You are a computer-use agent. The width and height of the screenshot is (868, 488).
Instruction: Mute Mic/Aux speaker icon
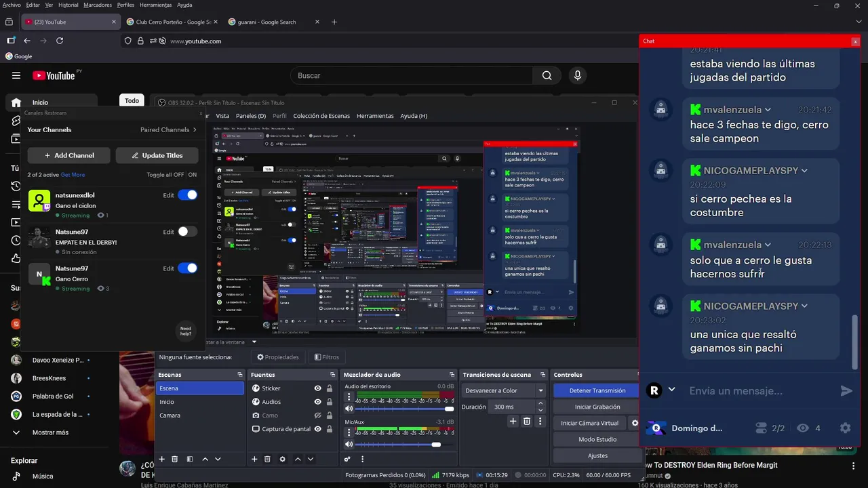tap(349, 445)
